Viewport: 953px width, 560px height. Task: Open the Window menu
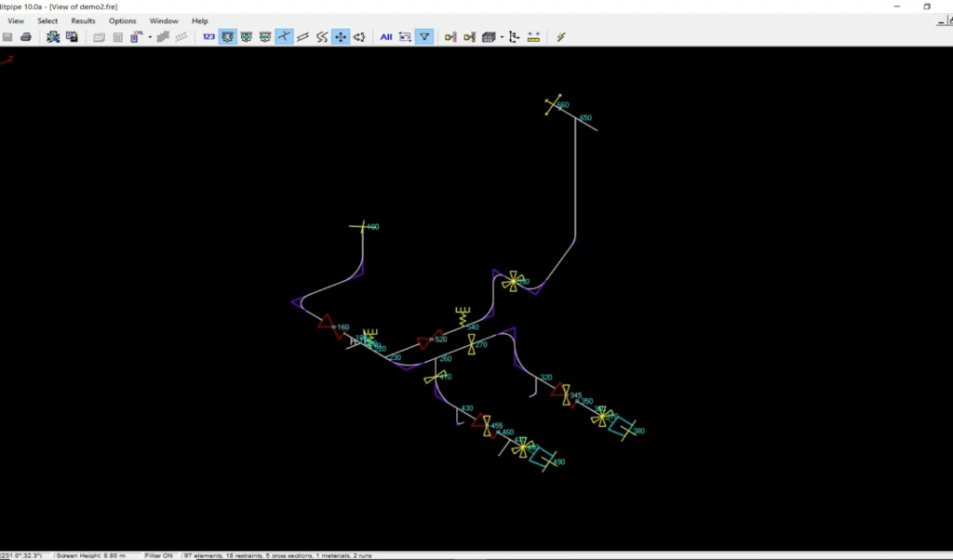click(x=164, y=20)
